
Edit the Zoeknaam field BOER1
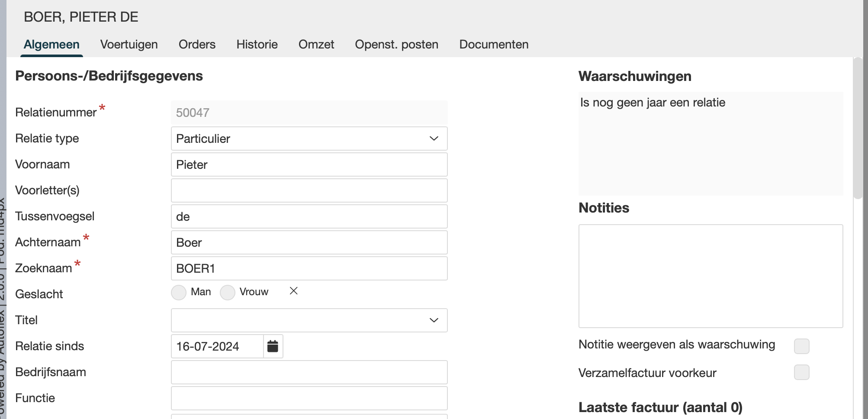309,268
